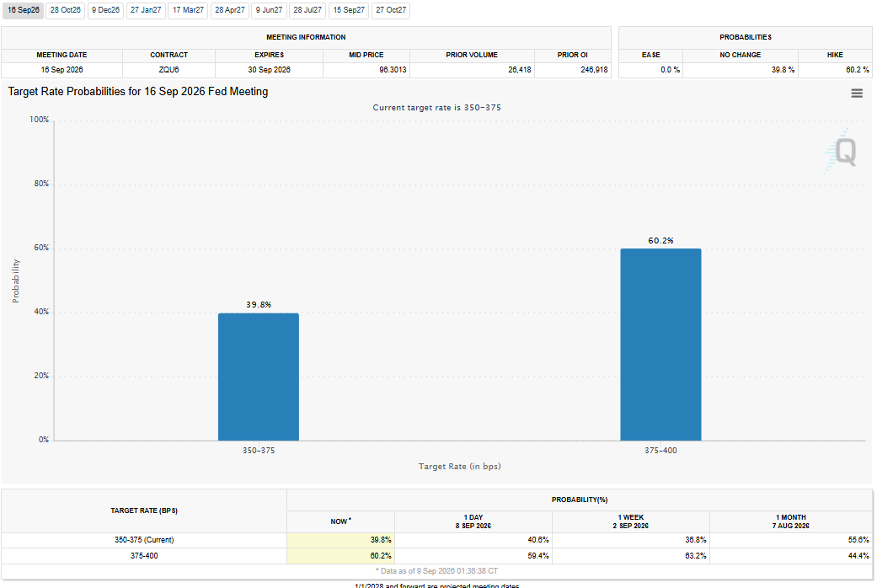Image resolution: width=893 pixels, height=588 pixels.
Task: Click the NO CHANGE column header
Action: point(741,56)
